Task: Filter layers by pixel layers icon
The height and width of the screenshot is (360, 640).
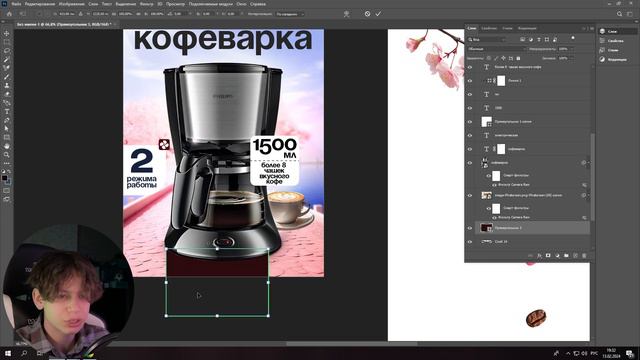Action: click(x=522, y=40)
